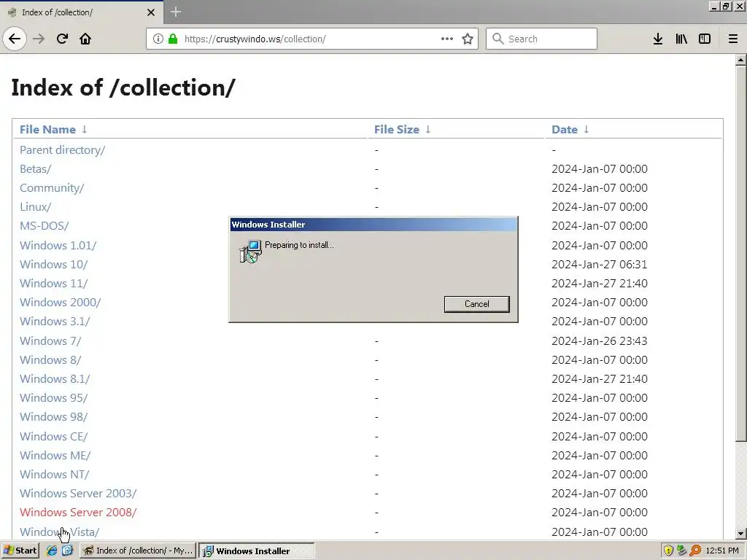
Task: Open the Windows Server 2003/ folder
Action: [78, 494]
